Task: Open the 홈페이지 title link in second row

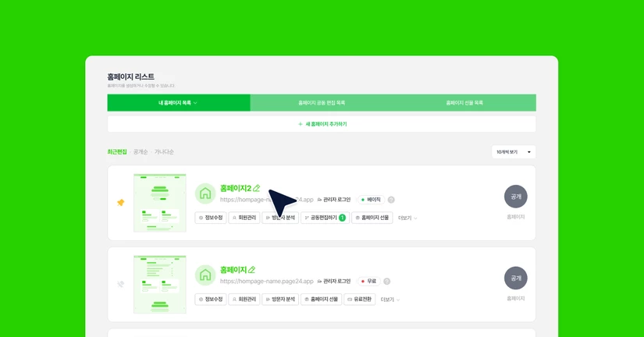Action: [x=233, y=270]
